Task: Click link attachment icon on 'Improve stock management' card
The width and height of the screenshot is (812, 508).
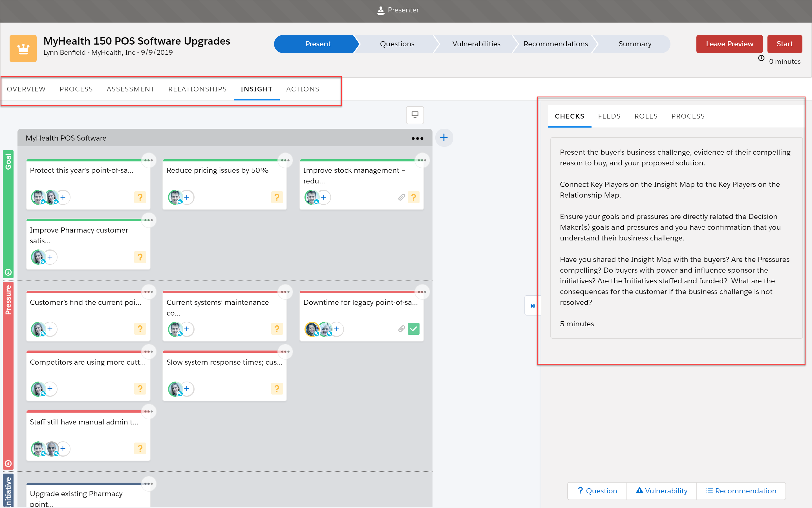Action: coord(401,197)
